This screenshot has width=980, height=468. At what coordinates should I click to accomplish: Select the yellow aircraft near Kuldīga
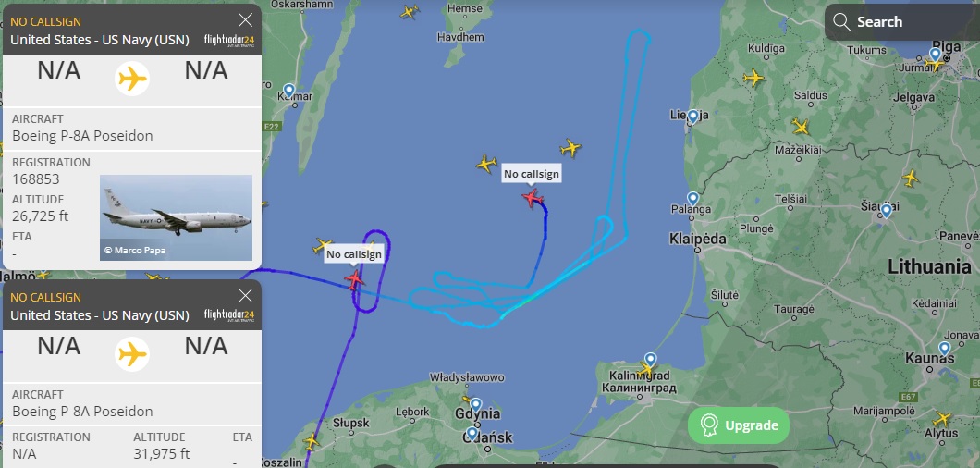[753, 79]
